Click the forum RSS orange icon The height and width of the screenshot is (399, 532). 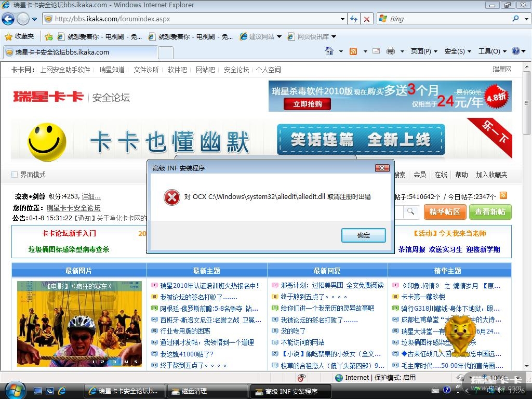pyautogui.click(x=503, y=195)
